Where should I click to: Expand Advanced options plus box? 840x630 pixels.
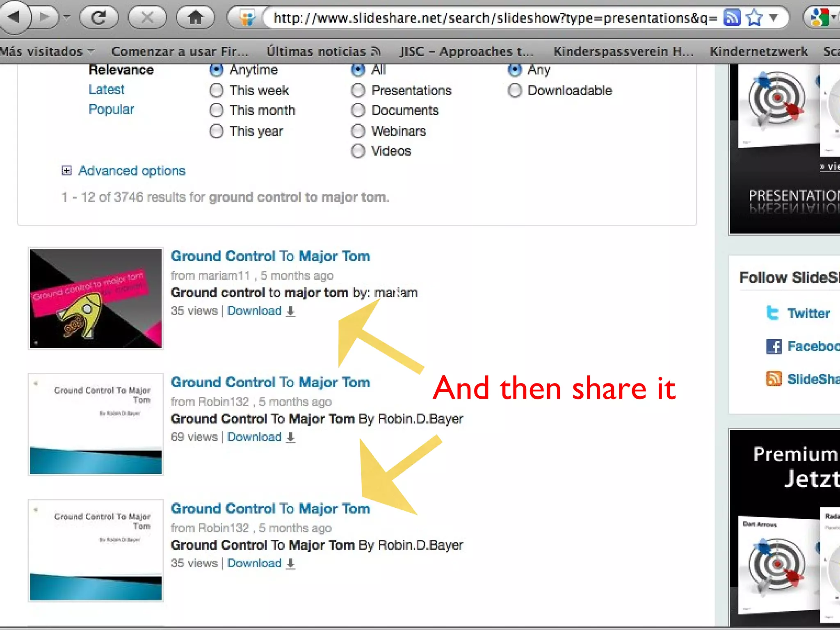[66, 171]
